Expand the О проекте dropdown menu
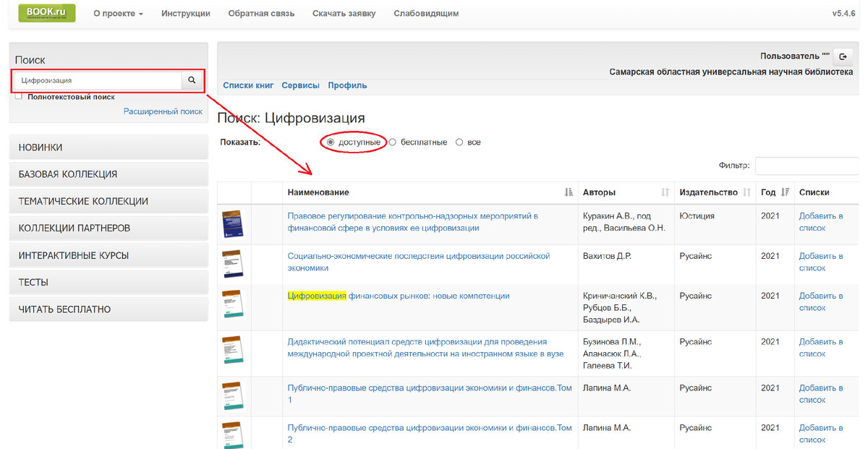 pyautogui.click(x=119, y=14)
